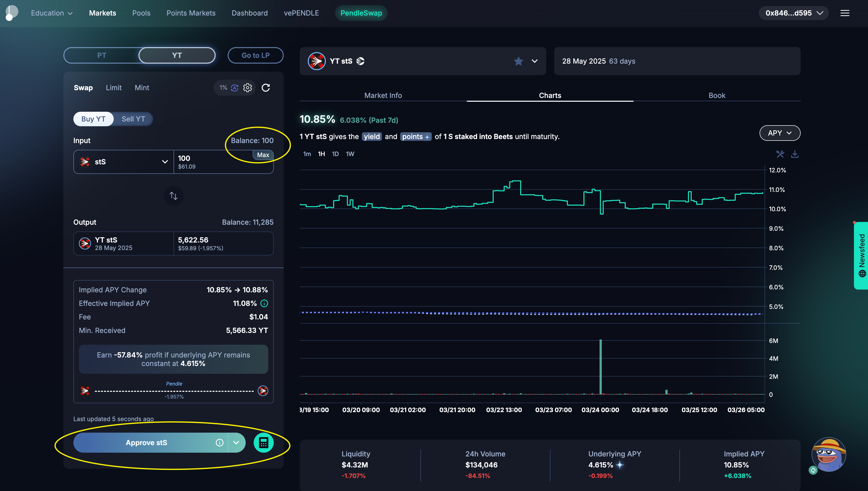Open the APY chart type dropdown
Screen dimensions: 868x491
pyautogui.click(x=780, y=133)
